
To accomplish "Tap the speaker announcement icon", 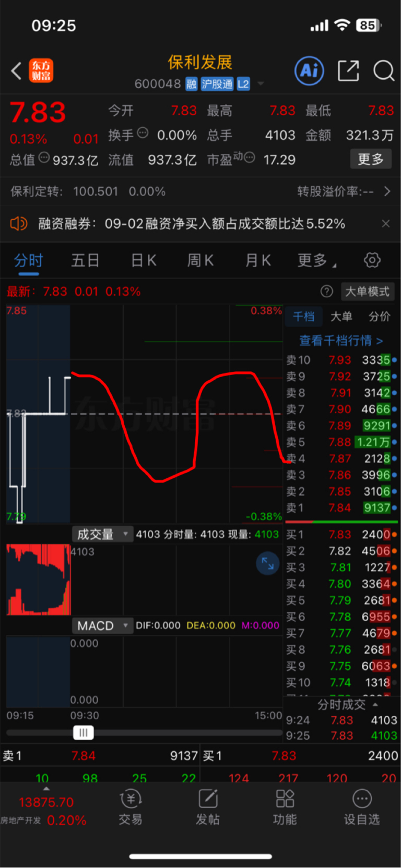I will (19, 224).
